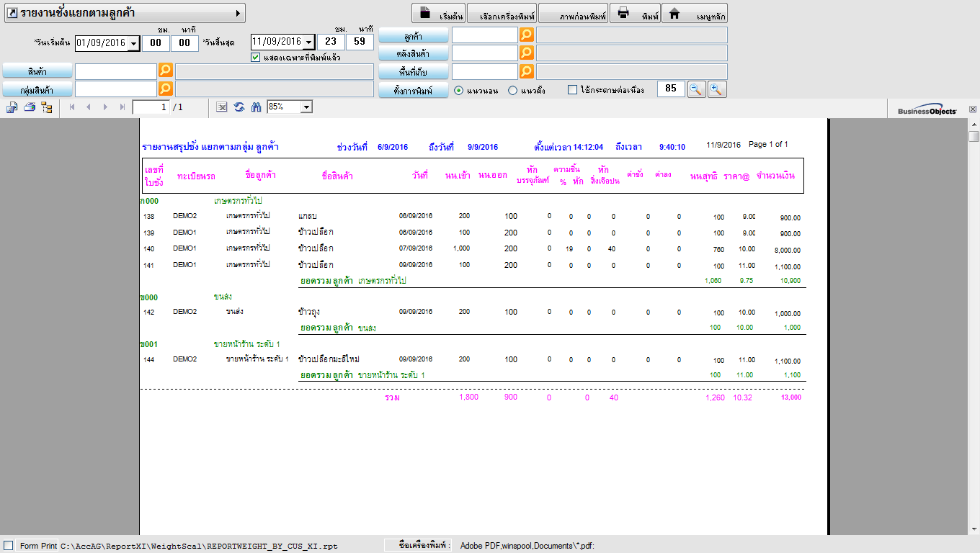Enable the ใช้กระดาษต่อเนื่อง checkbox

(x=573, y=90)
